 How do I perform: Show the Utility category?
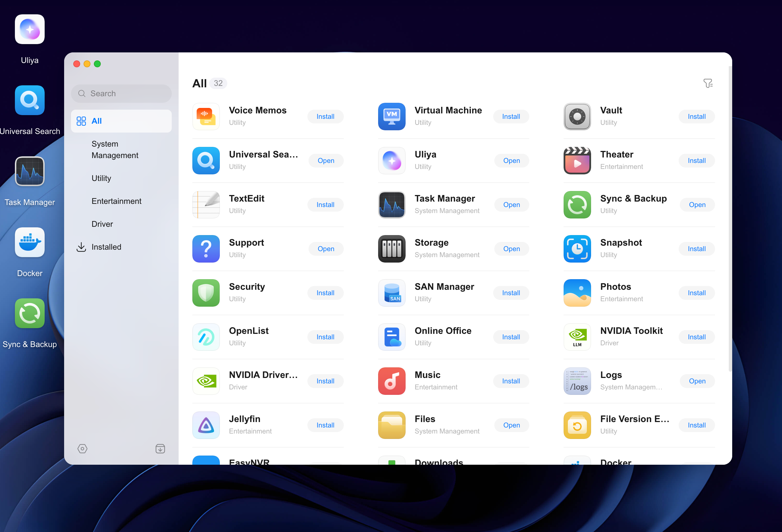pos(121,178)
